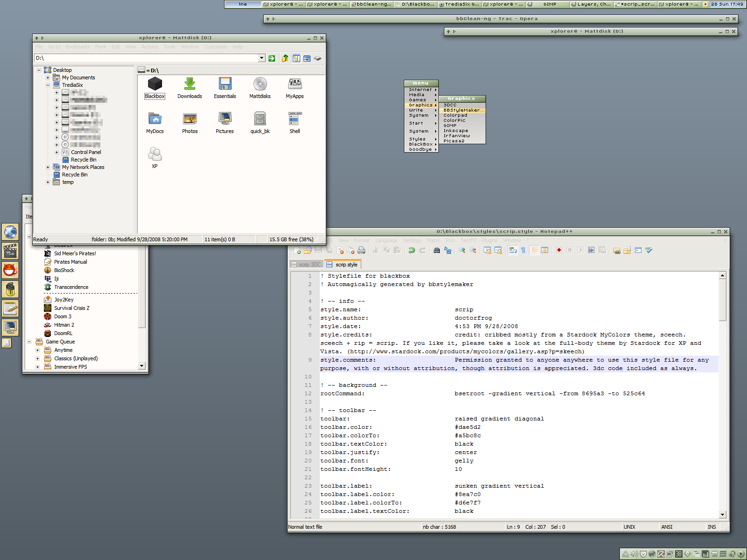Screen dimensions: 747x560
Task: Open the Photos folder icon
Action: pos(190,123)
